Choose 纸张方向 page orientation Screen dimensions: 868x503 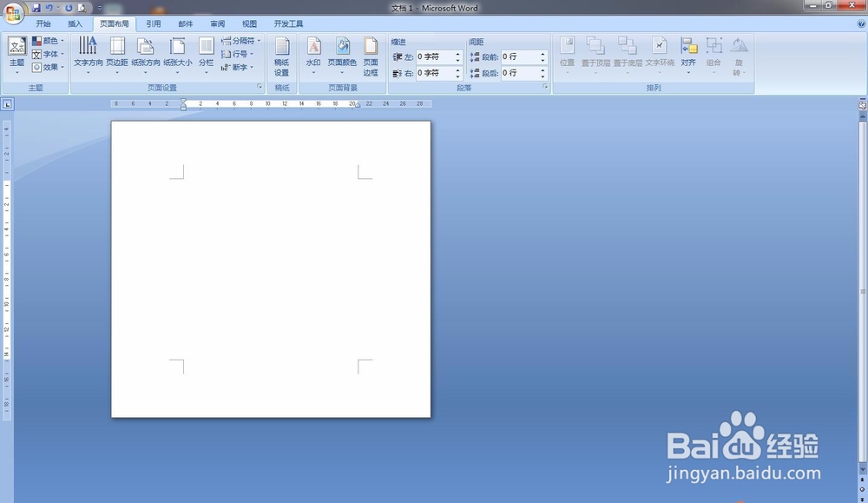pyautogui.click(x=146, y=56)
